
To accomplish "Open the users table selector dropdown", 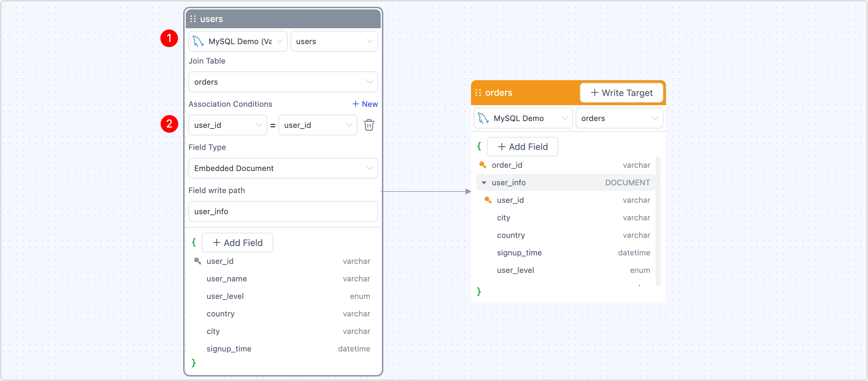I will pyautogui.click(x=334, y=41).
